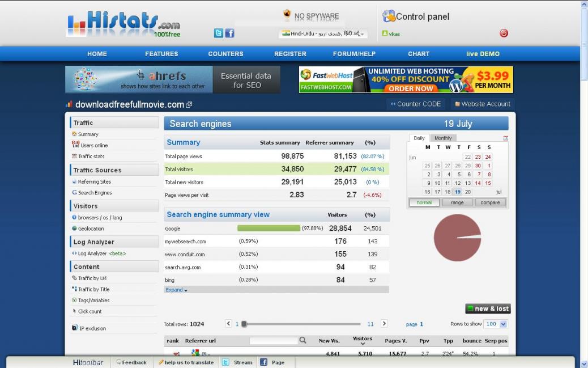
Task: Go to previous page with left arrow
Action: point(228,323)
